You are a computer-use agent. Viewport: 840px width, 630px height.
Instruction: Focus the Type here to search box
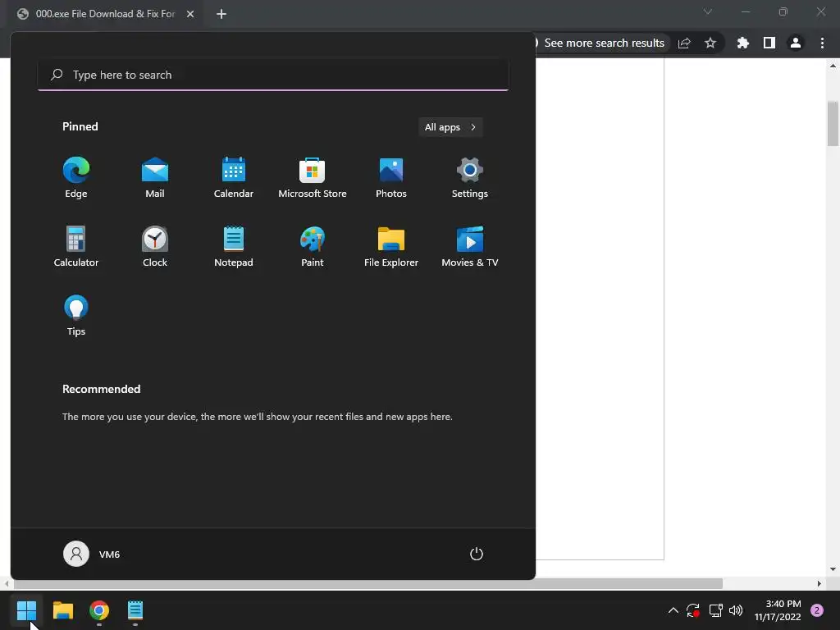273,75
